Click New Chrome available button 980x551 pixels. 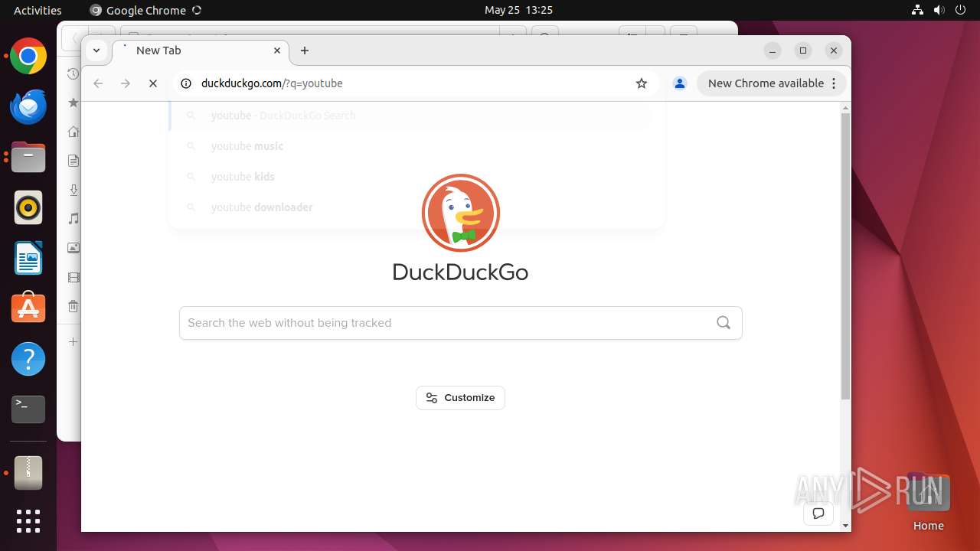(771, 83)
